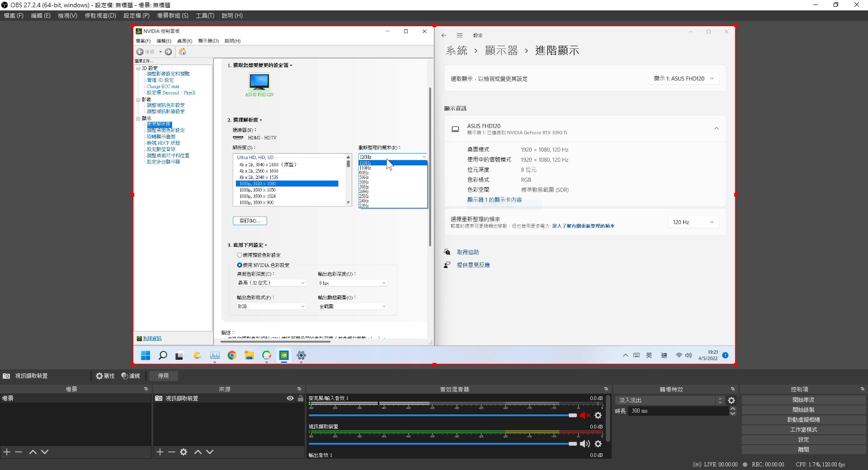Click 啟動虛擬相機 virtual camera button
This screenshot has height=470, width=868.
pyautogui.click(x=803, y=420)
